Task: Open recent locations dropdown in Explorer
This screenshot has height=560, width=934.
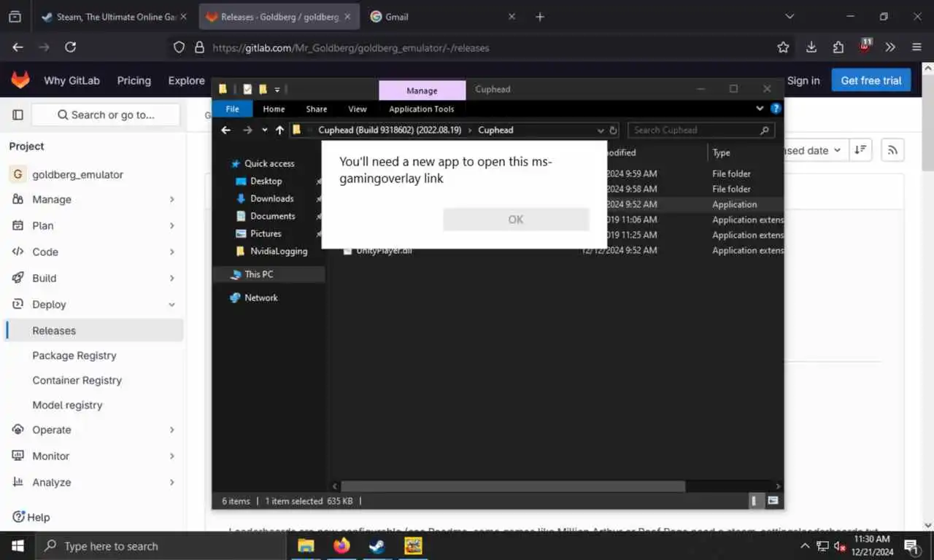Action: [264, 130]
